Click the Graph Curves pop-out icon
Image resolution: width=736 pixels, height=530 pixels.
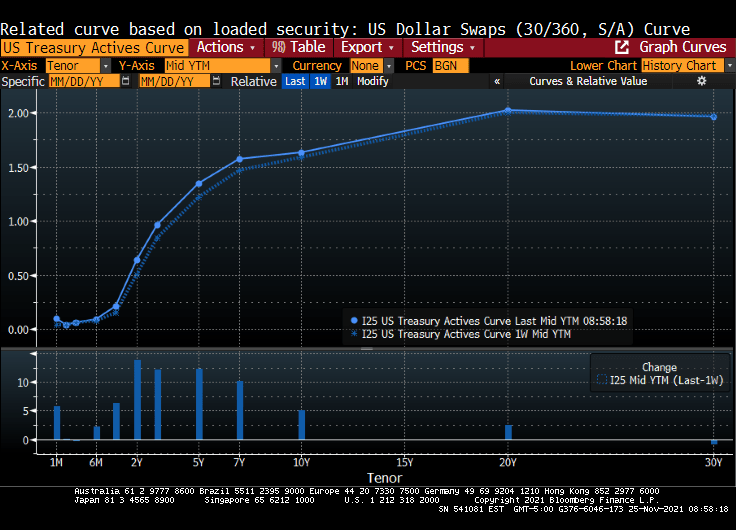click(622, 47)
